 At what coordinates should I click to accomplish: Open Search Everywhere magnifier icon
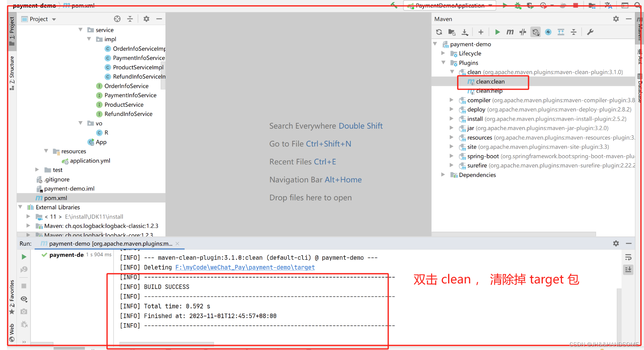click(x=638, y=5)
